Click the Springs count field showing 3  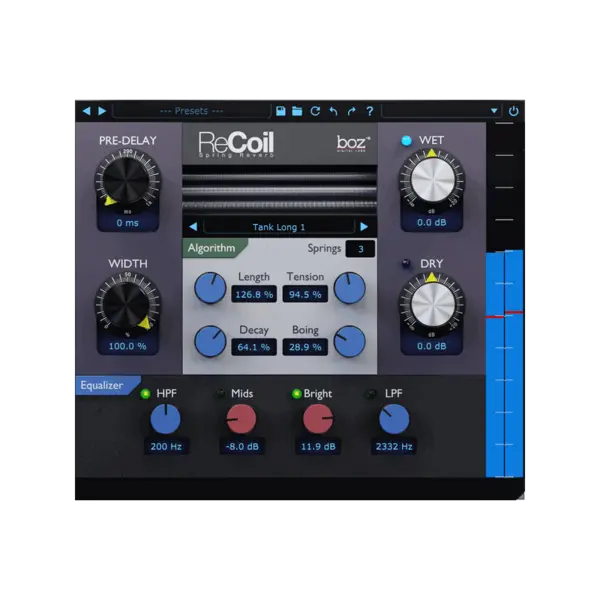point(360,249)
